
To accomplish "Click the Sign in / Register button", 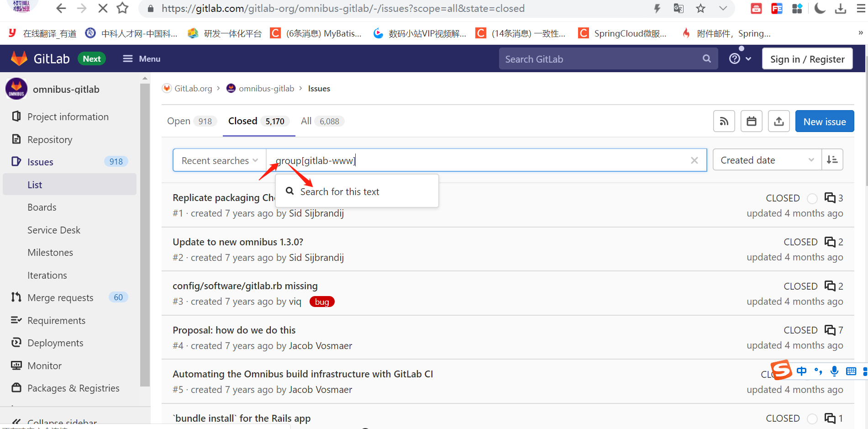I will (x=807, y=59).
